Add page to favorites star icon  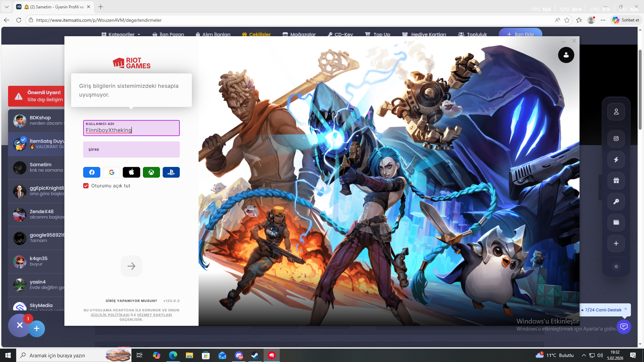click(567, 20)
